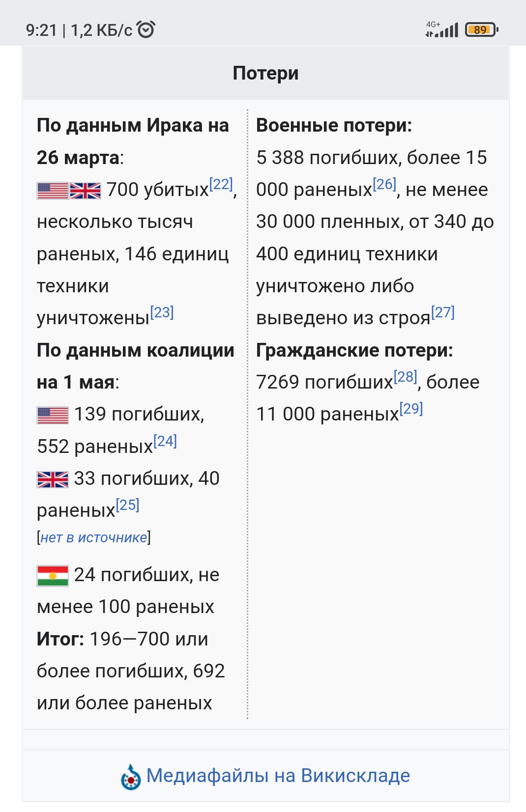Open footnote reference [24]
This screenshot has height=812, width=526.
coord(165,441)
